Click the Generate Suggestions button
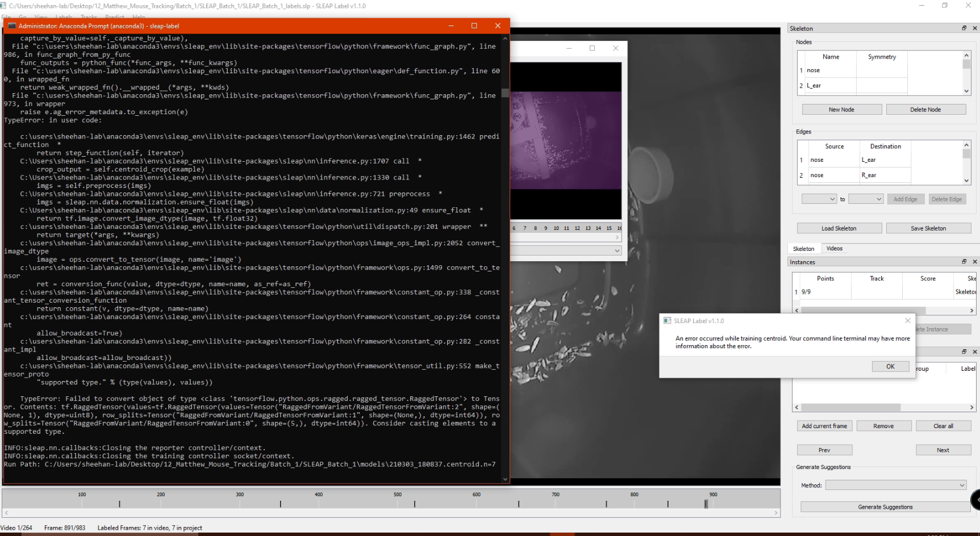This screenshot has width=980, height=536. (884, 506)
